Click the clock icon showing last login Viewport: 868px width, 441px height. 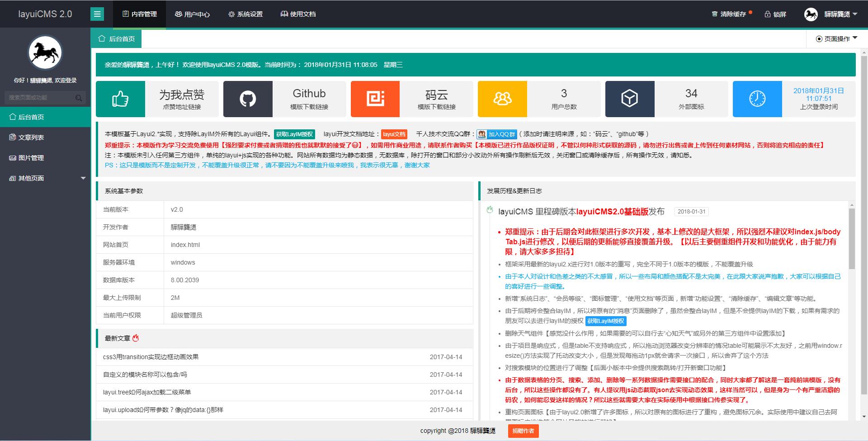pos(757,99)
